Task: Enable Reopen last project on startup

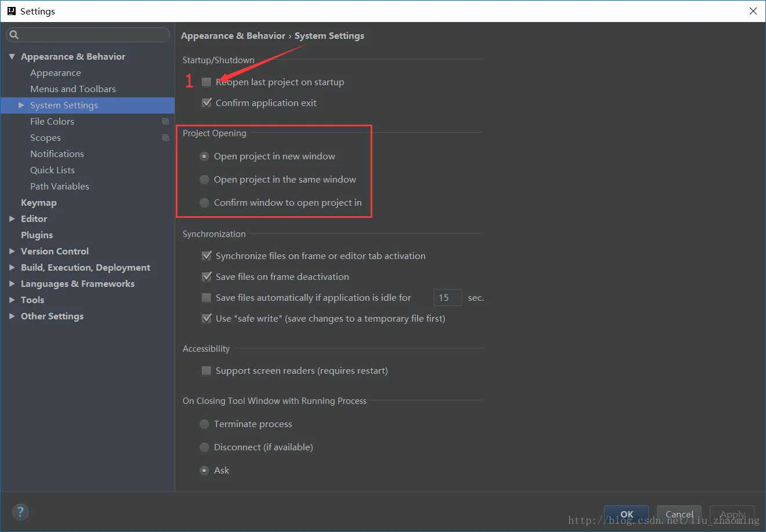Action: [206, 82]
